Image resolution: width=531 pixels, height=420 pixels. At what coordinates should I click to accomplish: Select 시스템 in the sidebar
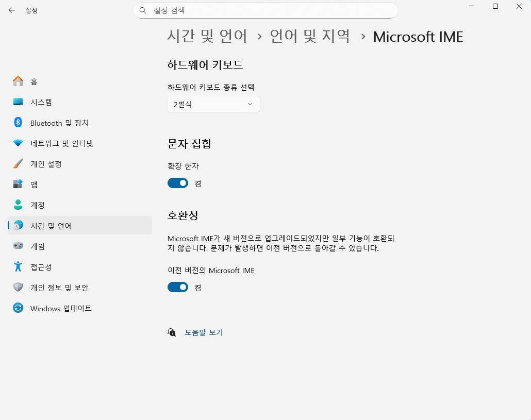80,102
